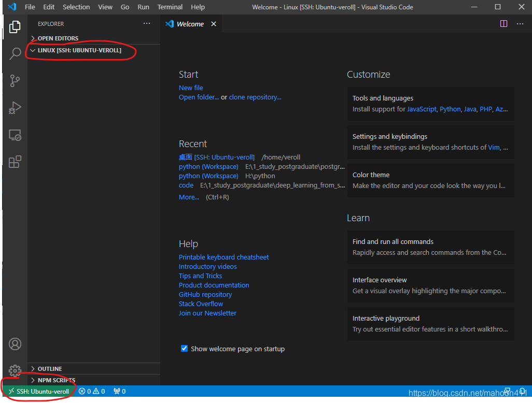Viewport: 532px width, 403px height.
Task: Open the editor More Actions ellipsis
Action: [520, 24]
